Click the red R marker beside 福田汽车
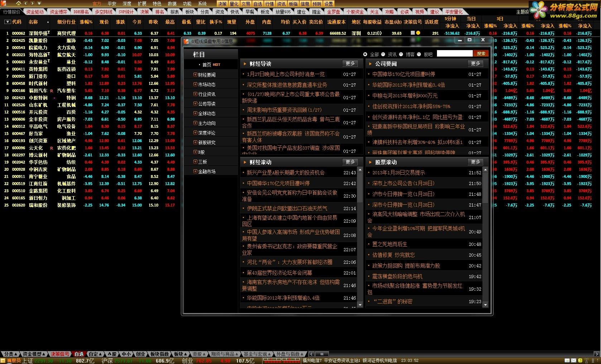 [52, 91]
